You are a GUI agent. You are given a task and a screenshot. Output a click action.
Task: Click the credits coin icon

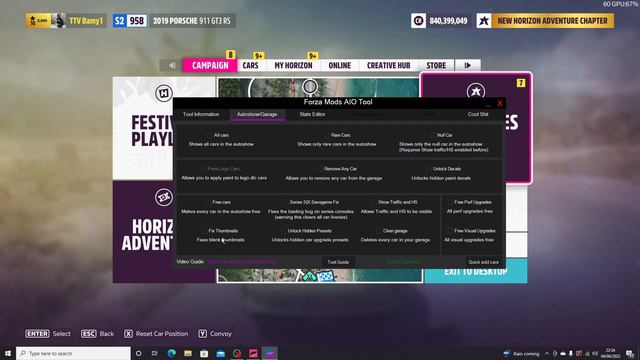tap(418, 21)
